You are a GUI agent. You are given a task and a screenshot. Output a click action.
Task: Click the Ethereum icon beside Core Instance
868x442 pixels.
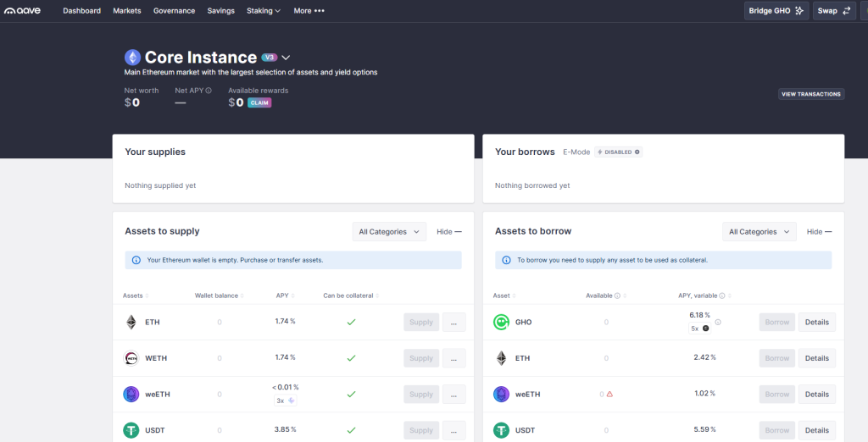click(133, 58)
